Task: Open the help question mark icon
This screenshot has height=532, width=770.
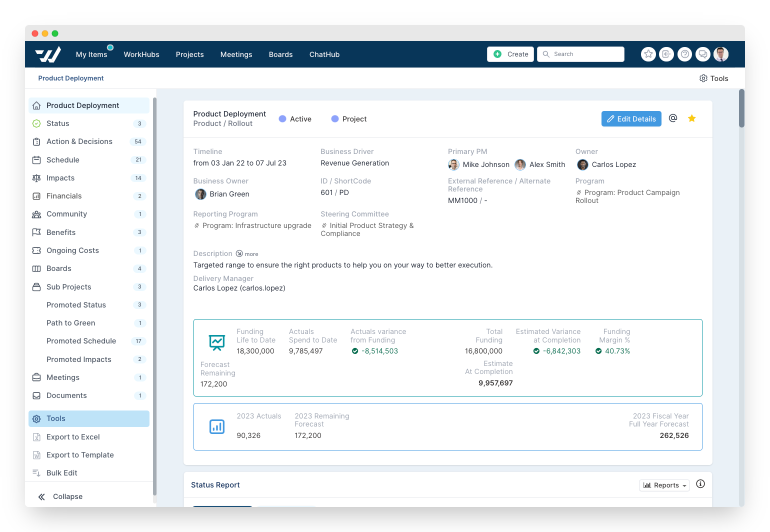Action: click(684, 54)
